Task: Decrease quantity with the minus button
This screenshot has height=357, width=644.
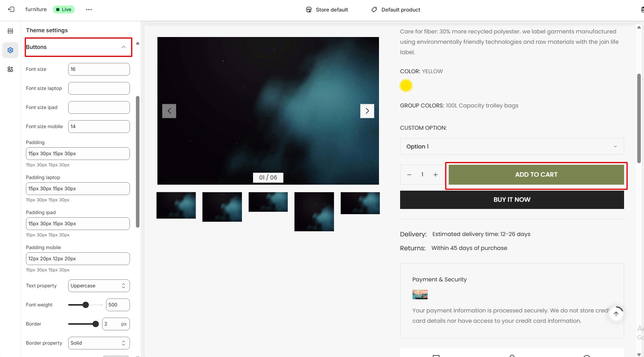Action: click(x=409, y=175)
